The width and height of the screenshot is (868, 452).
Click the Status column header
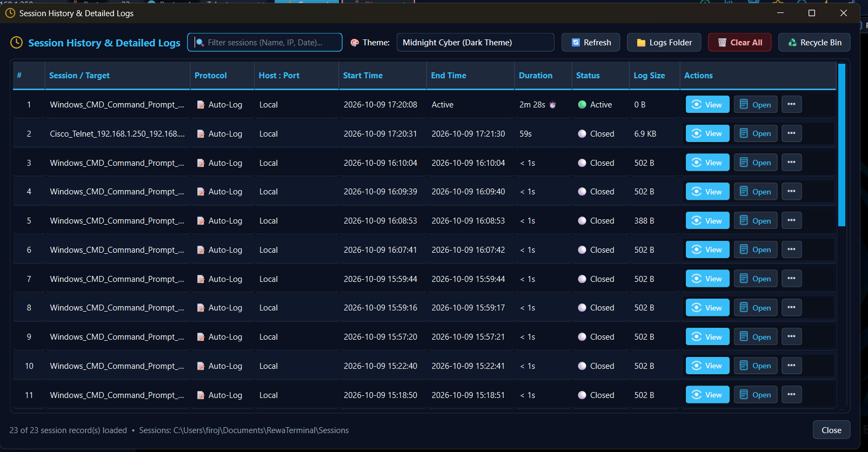pos(600,76)
